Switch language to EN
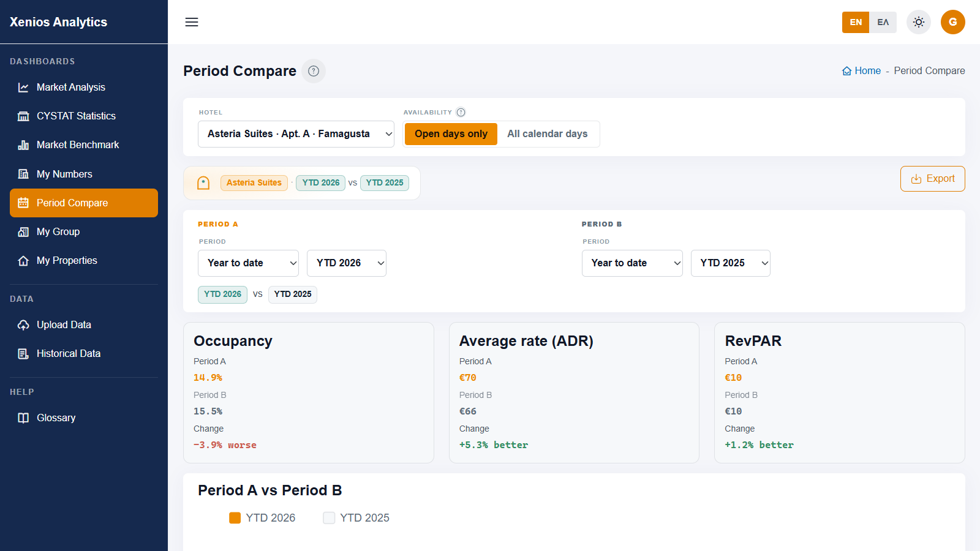This screenshot has height=551, width=980. pos(856,22)
